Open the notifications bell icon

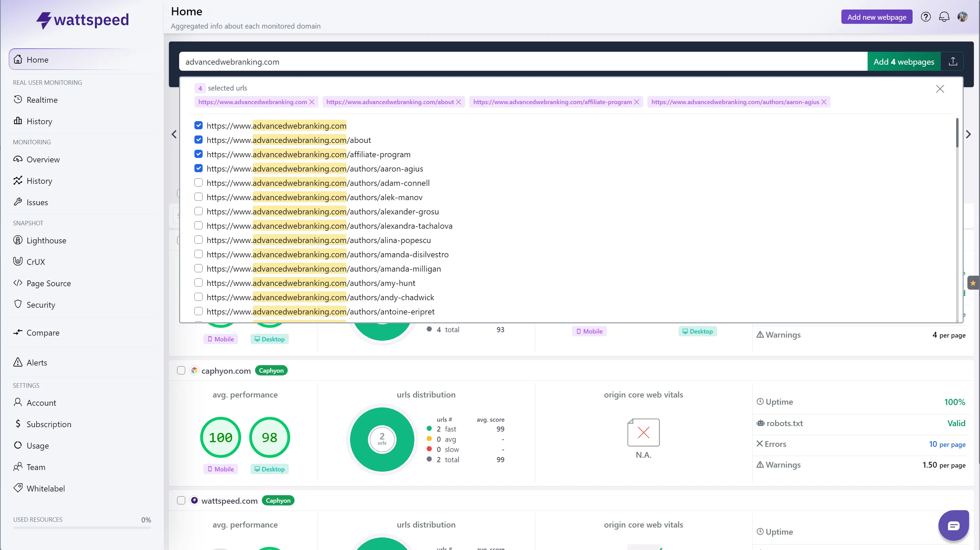tap(944, 17)
